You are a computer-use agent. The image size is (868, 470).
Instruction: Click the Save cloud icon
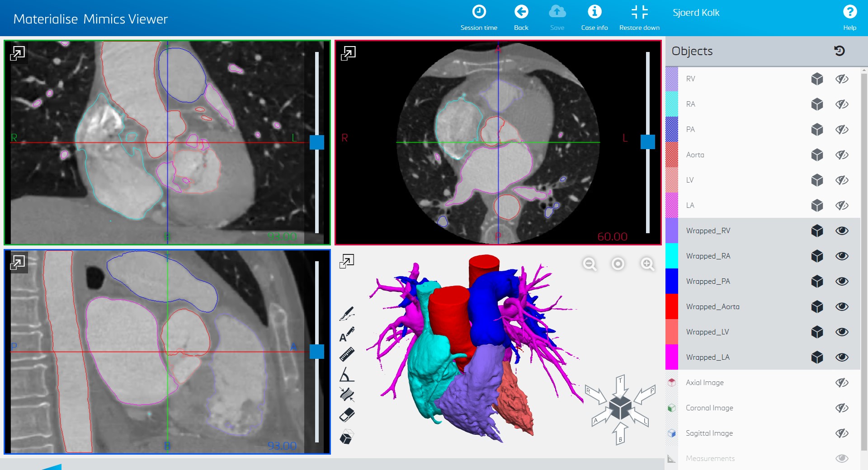click(x=557, y=12)
